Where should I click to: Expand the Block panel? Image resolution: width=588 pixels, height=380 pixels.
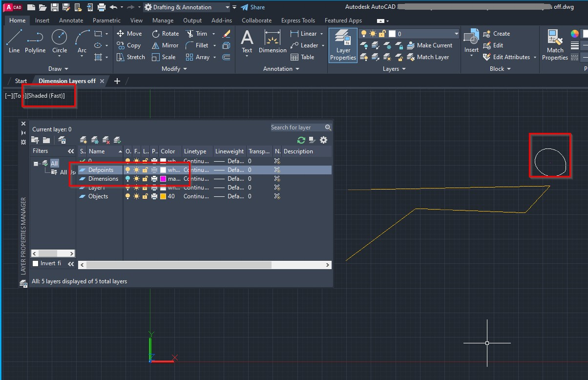(501, 69)
